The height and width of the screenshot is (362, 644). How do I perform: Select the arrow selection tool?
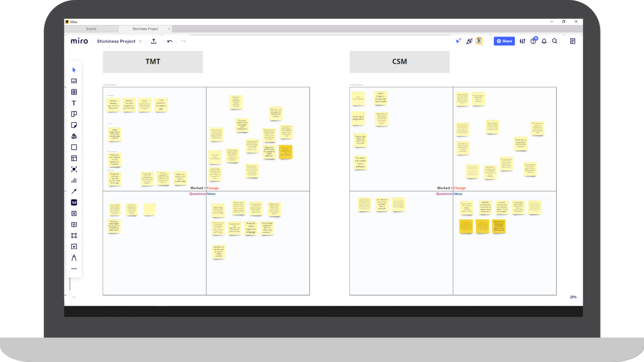[x=74, y=69]
